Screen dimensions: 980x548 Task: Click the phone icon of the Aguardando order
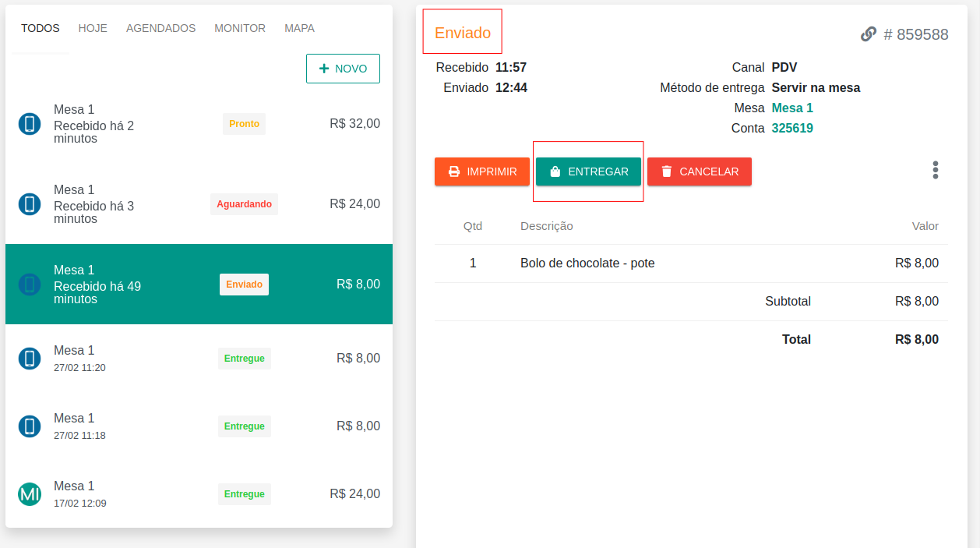point(30,204)
